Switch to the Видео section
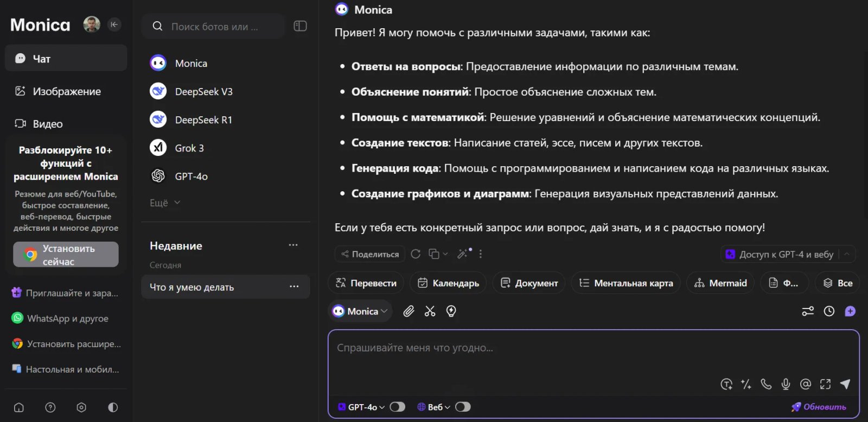Image resolution: width=868 pixels, height=422 pixels. 66,124
